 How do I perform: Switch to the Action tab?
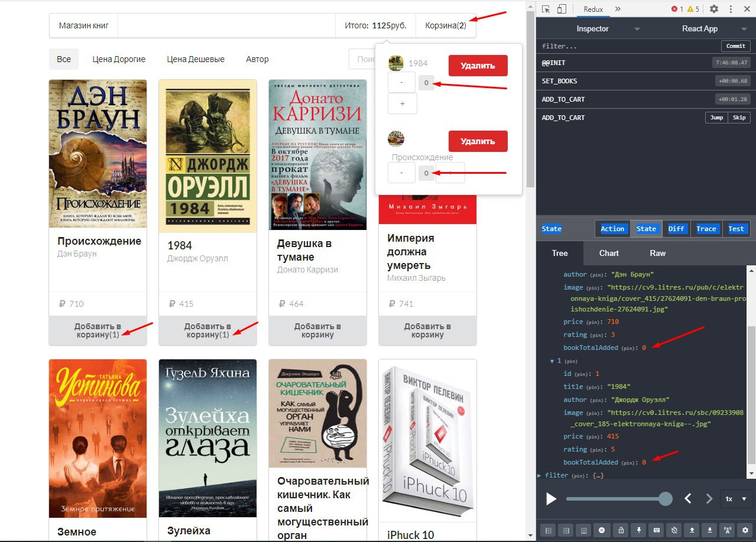(612, 229)
